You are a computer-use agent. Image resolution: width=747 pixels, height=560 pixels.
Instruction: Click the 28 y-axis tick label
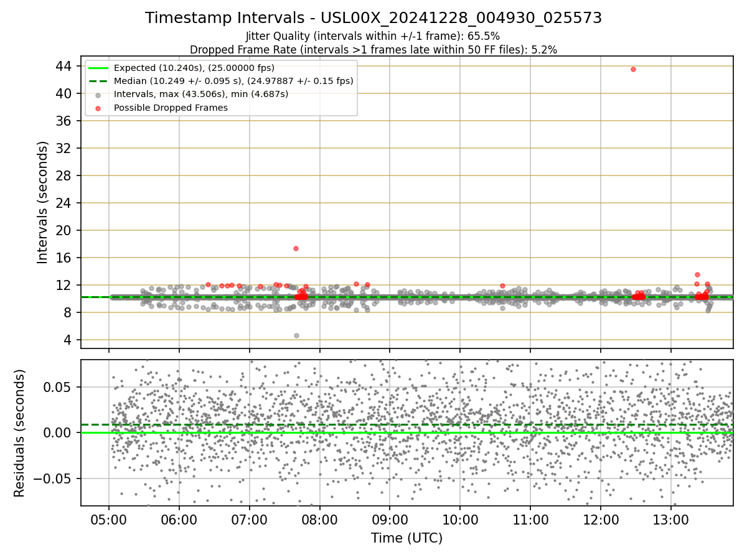coord(65,175)
